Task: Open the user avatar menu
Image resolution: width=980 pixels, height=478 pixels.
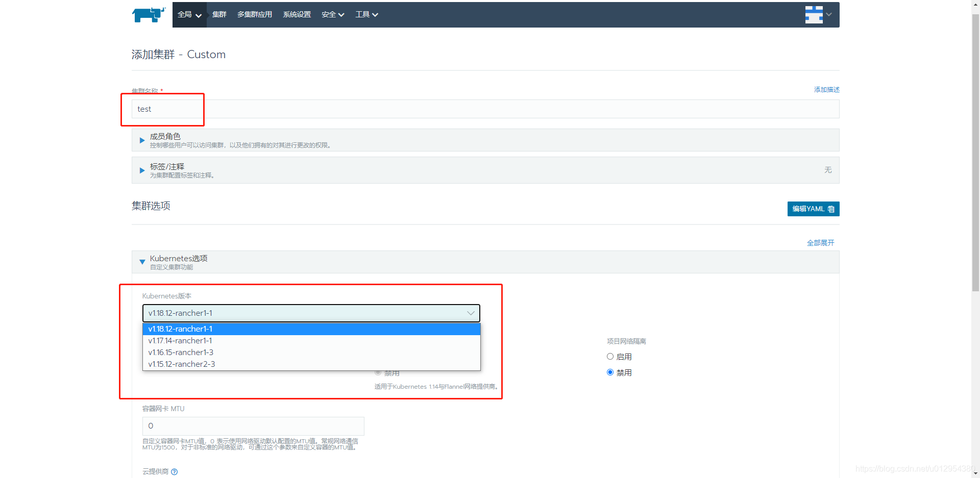Action: (x=818, y=14)
